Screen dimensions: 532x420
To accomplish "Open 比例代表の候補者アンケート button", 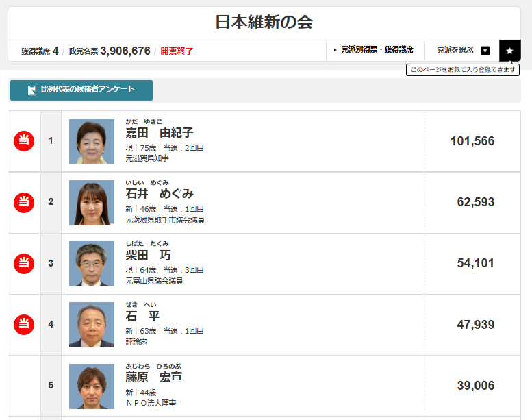I will pyautogui.click(x=81, y=90).
